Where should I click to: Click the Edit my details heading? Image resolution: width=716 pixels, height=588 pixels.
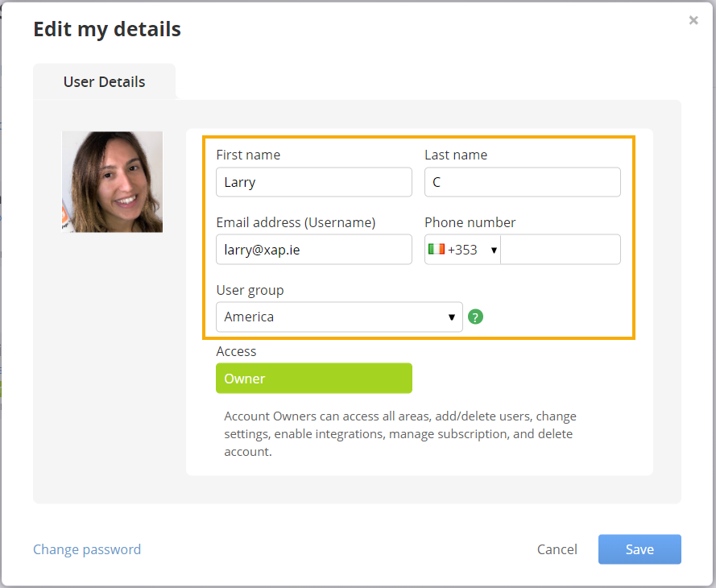point(107,29)
